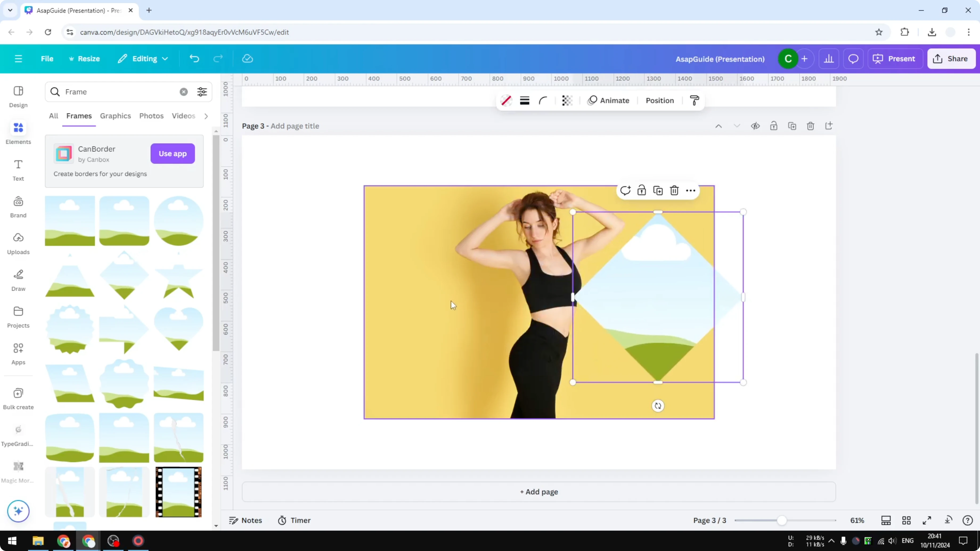Adjust corner rounding of the frame
The image size is (980, 551).
pyautogui.click(x=543, y=100)
